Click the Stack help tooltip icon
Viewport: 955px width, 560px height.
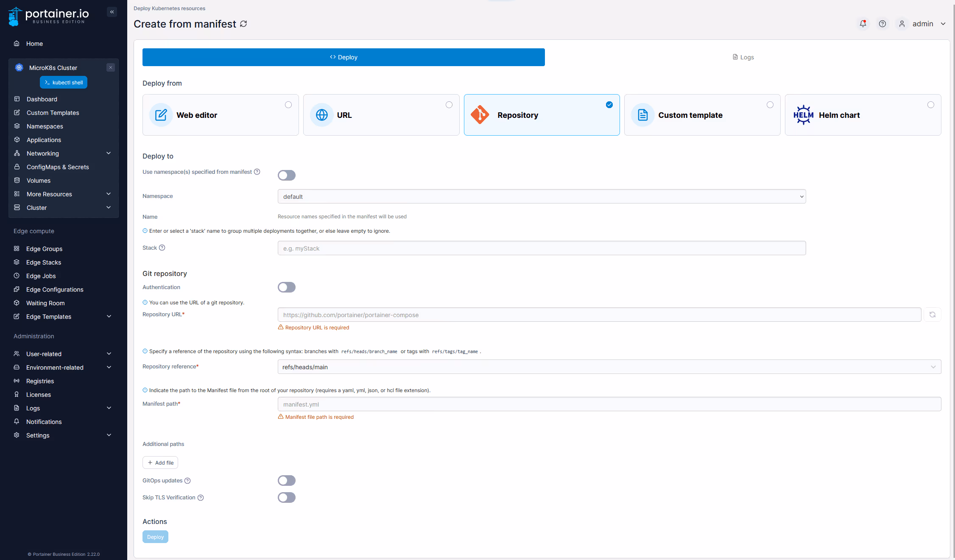click(x=162, y=248)
